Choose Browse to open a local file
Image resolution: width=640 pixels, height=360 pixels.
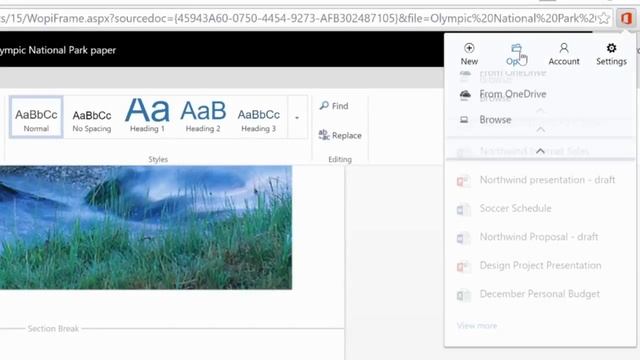(495, 120)
